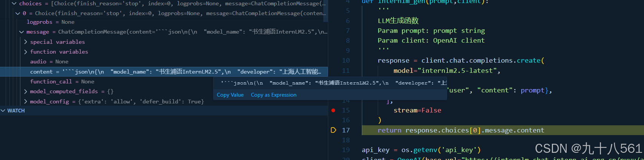Click the model="internlm2.5-latest" code line
The height and width of the screenshot is (160, 644).
pyautogui.click(x=447, y=71)
